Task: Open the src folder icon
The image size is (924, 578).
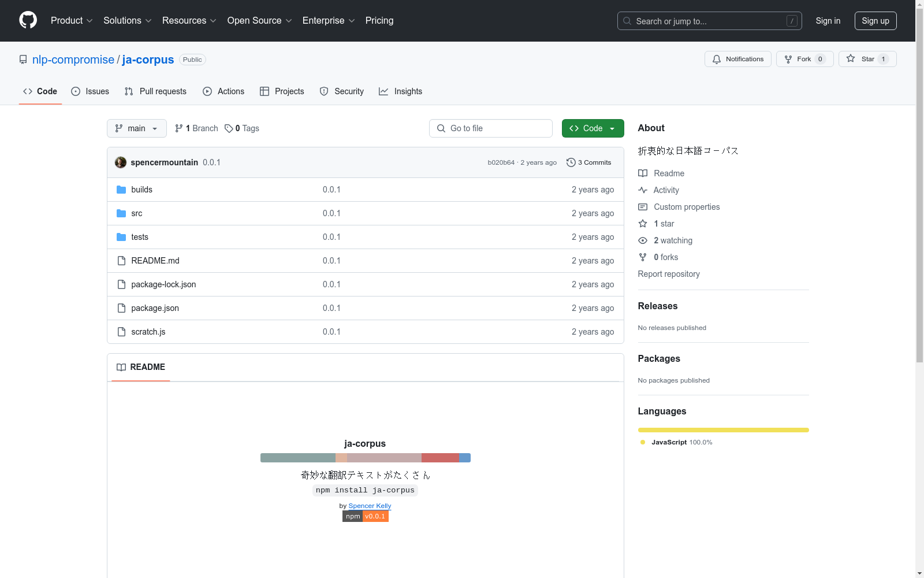Action: coord(121,213)
